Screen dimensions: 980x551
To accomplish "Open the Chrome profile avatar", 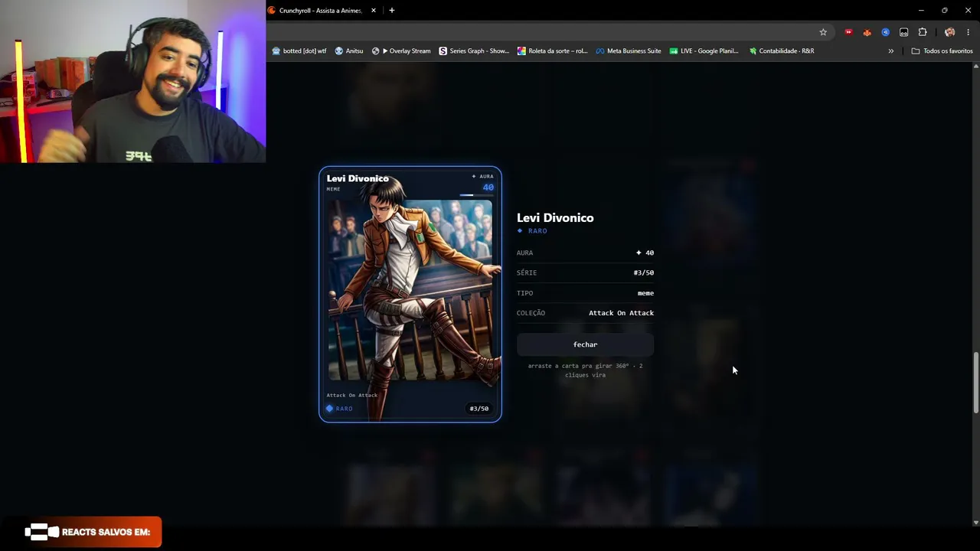I will (949, 32).
